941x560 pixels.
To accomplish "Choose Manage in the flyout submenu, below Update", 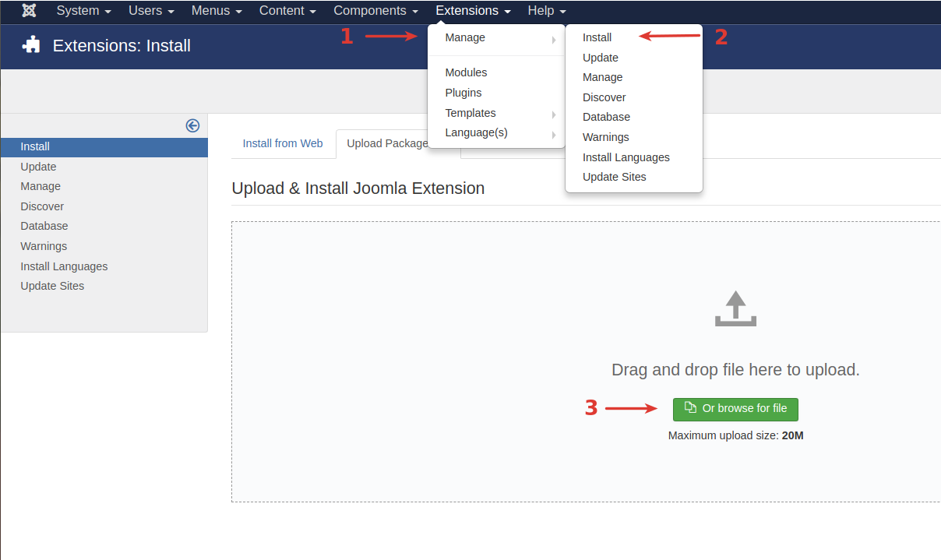I will 634,77.
